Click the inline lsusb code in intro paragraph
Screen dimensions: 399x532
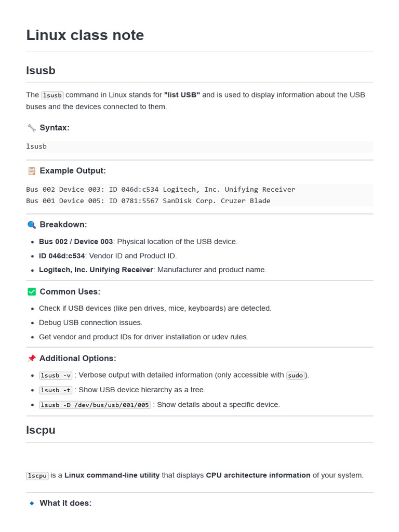(52, 96)
